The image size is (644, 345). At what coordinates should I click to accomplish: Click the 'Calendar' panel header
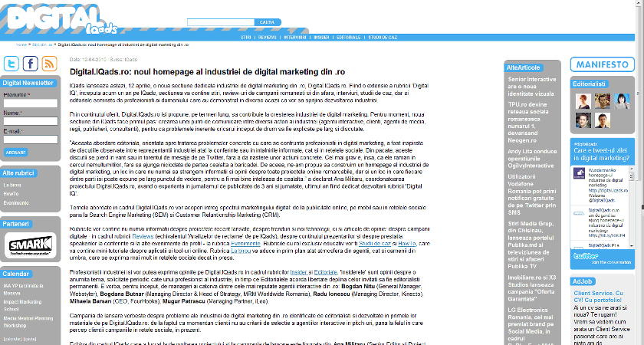[15, 274]
